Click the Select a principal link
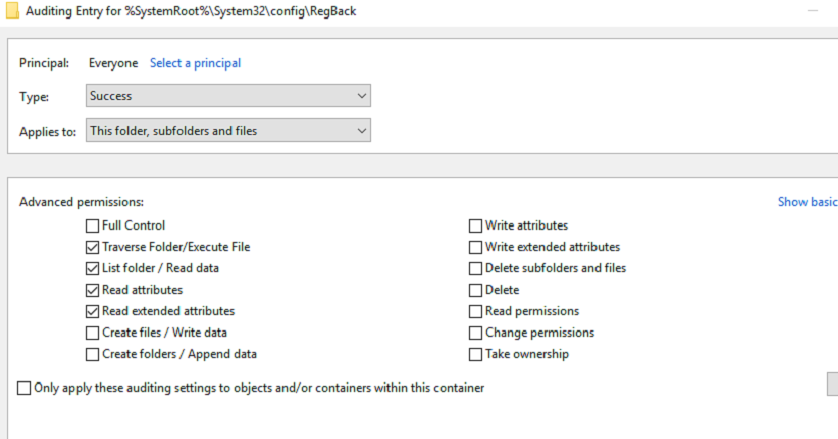The height and width of the screenshot is (439, 838). pyautogui.click(x=195, y=63)
